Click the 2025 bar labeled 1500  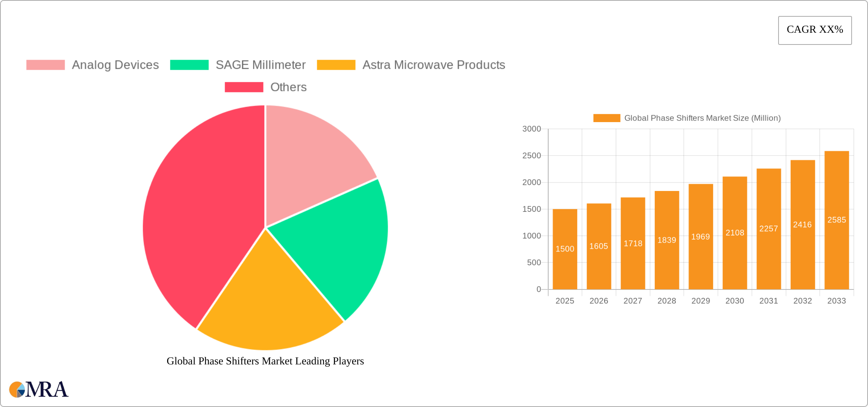565,249
